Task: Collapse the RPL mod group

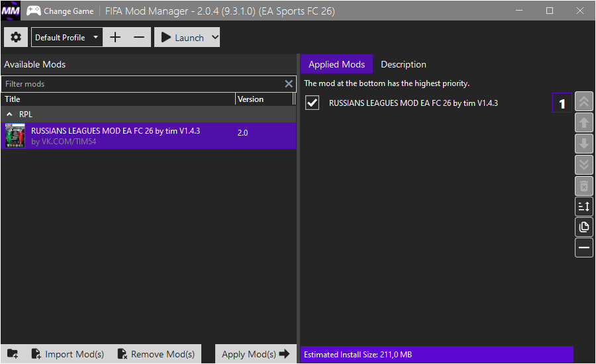Action: [9, 114]
